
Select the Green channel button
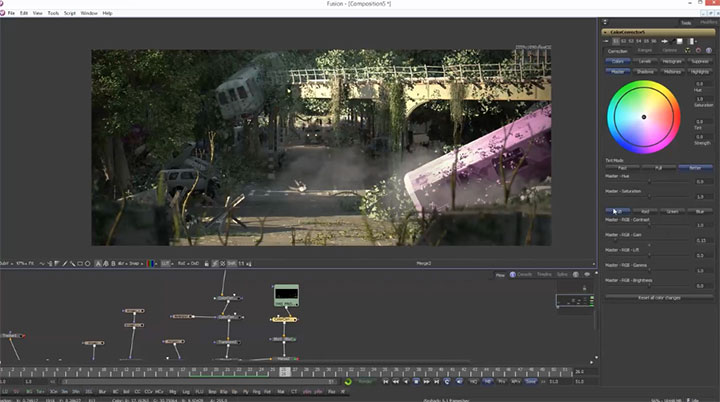(x=672, y=211)
